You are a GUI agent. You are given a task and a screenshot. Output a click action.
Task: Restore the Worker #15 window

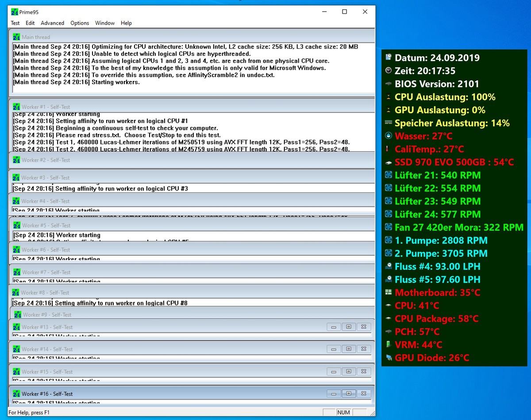pos(349,372)
